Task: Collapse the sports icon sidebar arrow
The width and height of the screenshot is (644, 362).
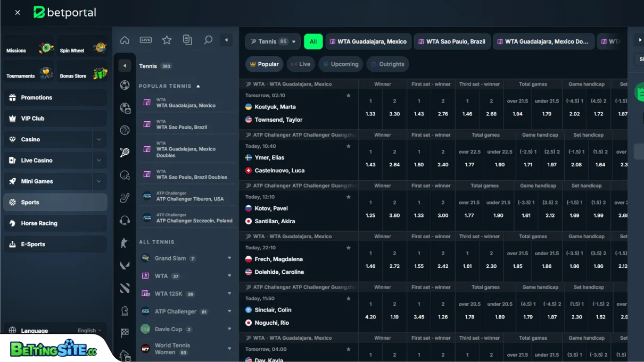Action: pyautogui.click(x=125, y=65)
